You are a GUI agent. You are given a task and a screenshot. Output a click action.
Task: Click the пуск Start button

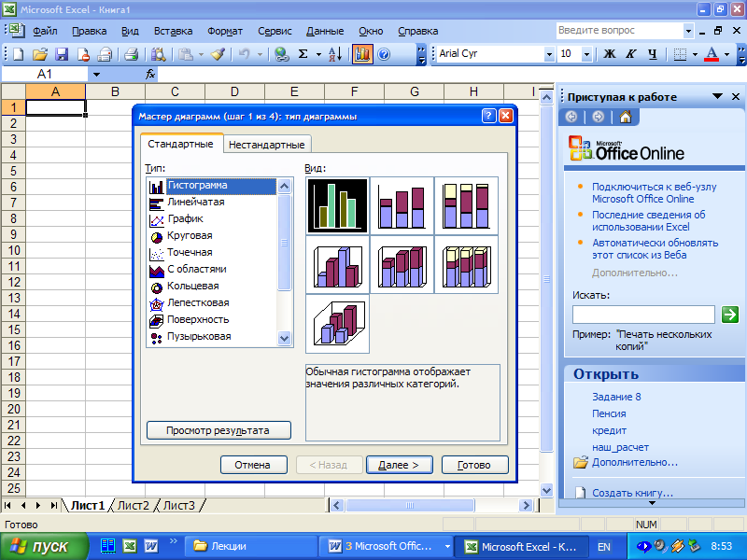44,546
